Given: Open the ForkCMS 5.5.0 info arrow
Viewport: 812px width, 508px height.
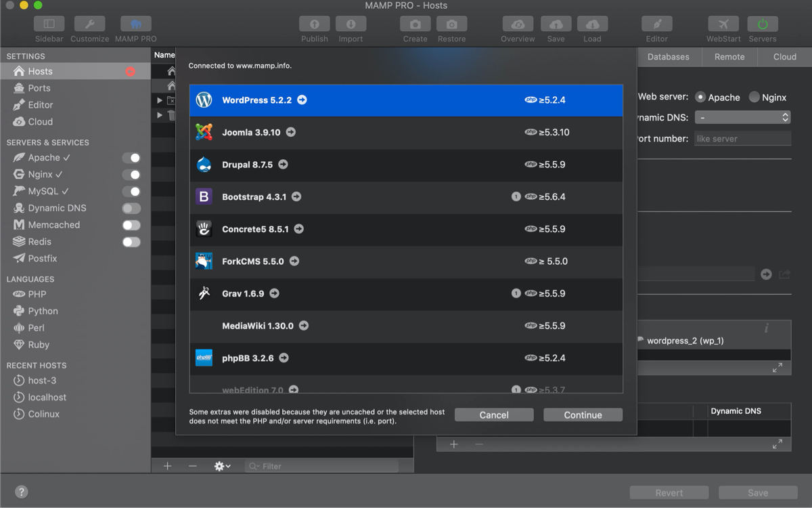Looking at the screenshot, I should [294, 261].
